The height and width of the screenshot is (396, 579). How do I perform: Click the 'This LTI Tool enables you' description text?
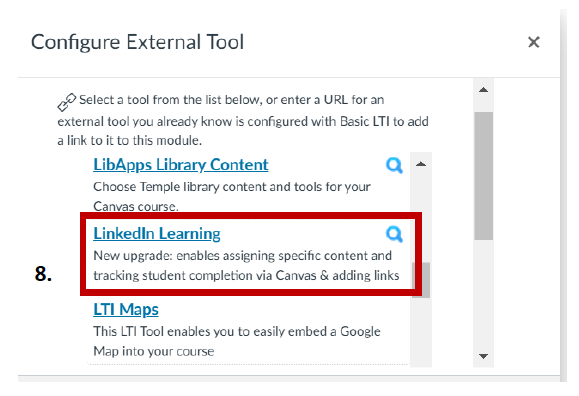[237, 341]
